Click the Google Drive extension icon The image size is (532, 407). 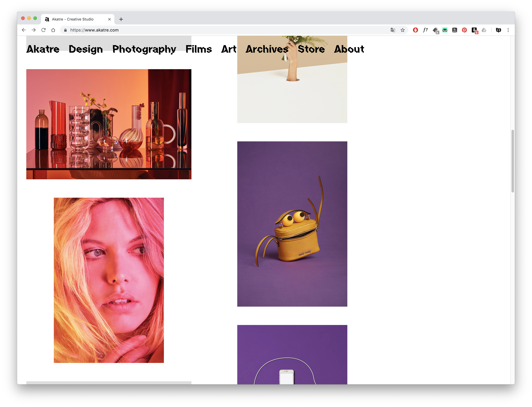point(484,30)
